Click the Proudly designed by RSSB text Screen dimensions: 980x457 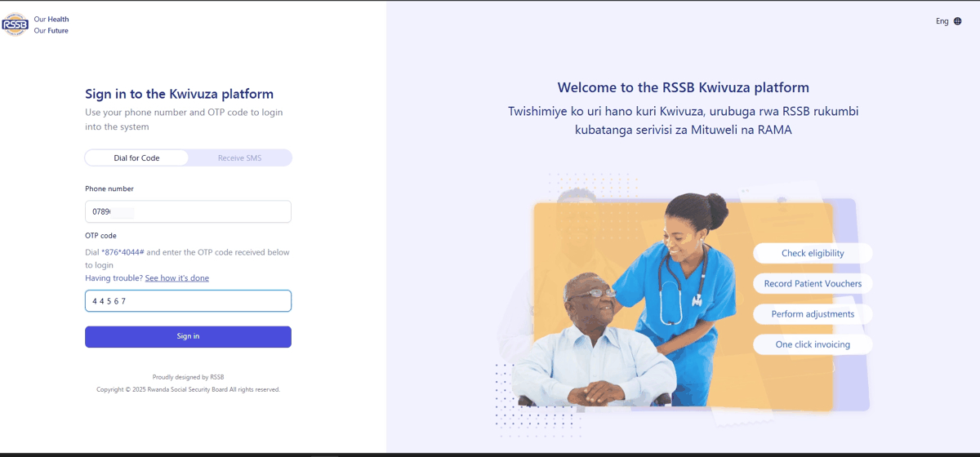(x=188, y=377)
